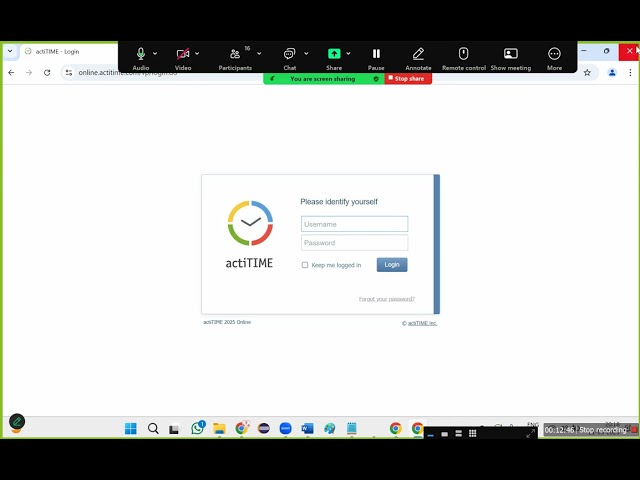Click the Stop recording control
Image resolution: width=640 pixels, height=480 pixels.
[x=591, y=430]
